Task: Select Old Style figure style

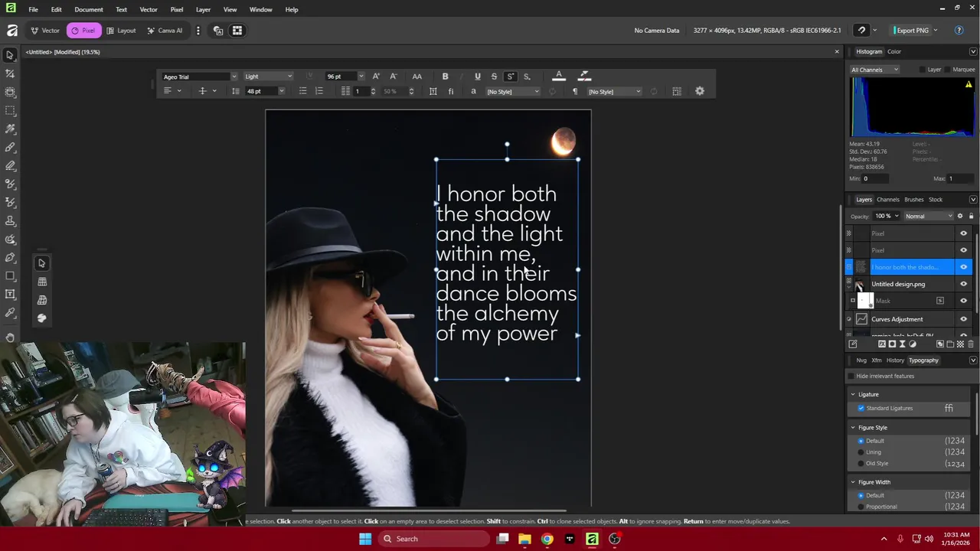Action: (x=861, y=463)
